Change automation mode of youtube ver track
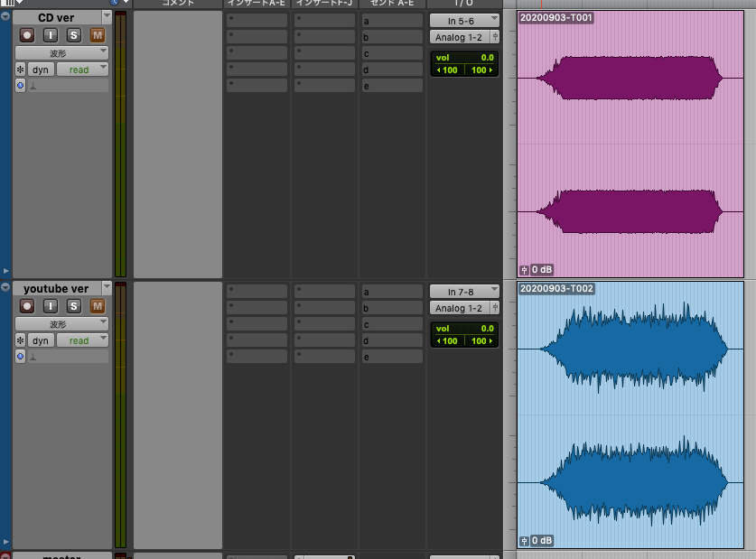 tap(82, 340)
